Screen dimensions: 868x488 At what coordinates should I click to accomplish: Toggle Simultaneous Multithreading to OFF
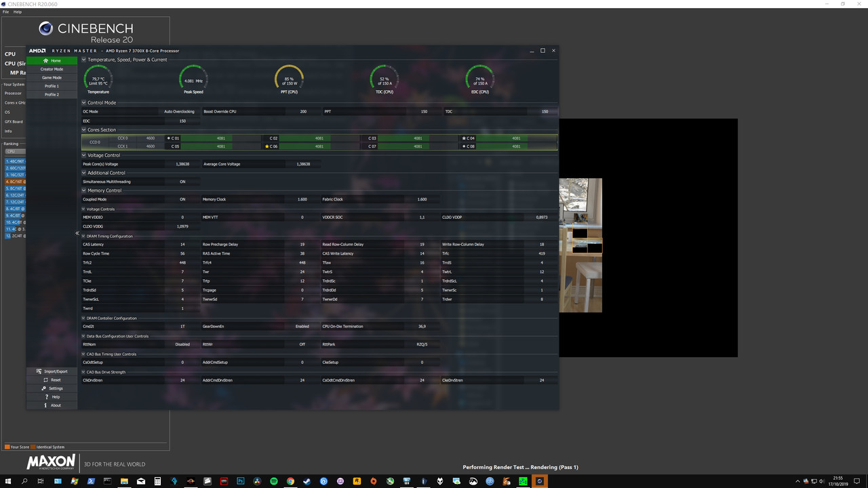click(x=182, y=181)
